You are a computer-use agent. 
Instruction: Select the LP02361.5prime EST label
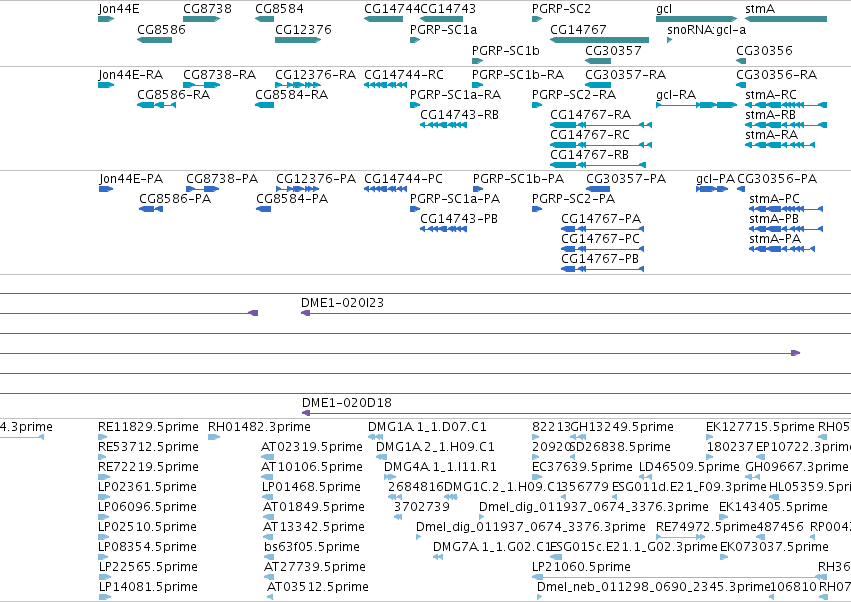[148, 487]
